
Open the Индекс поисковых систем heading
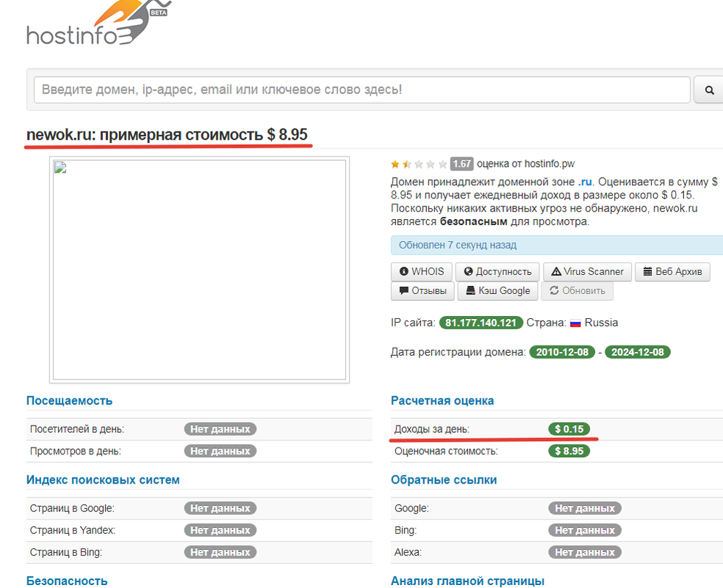[x=103, y=480]
